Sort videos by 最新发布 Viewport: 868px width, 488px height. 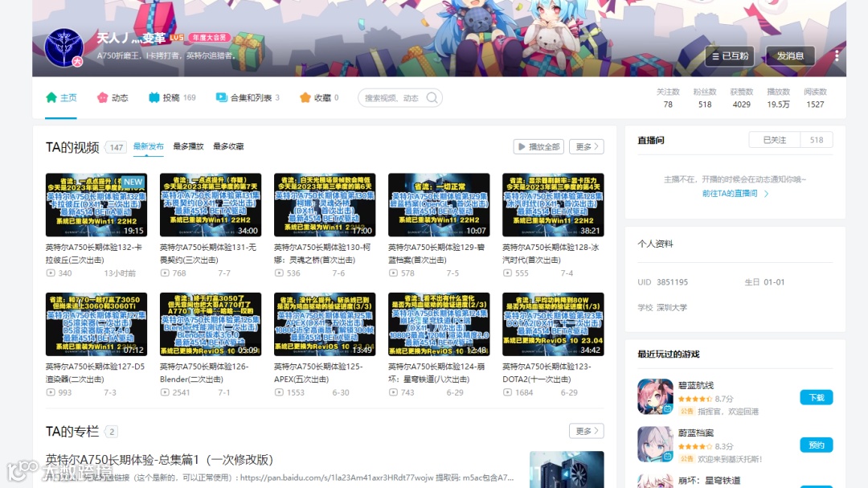149,146
